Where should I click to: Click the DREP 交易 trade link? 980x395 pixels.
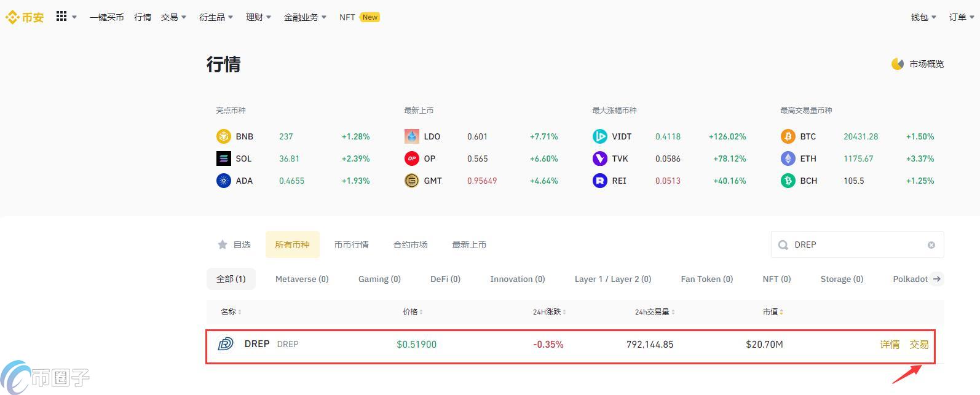[x=919, y=345]
